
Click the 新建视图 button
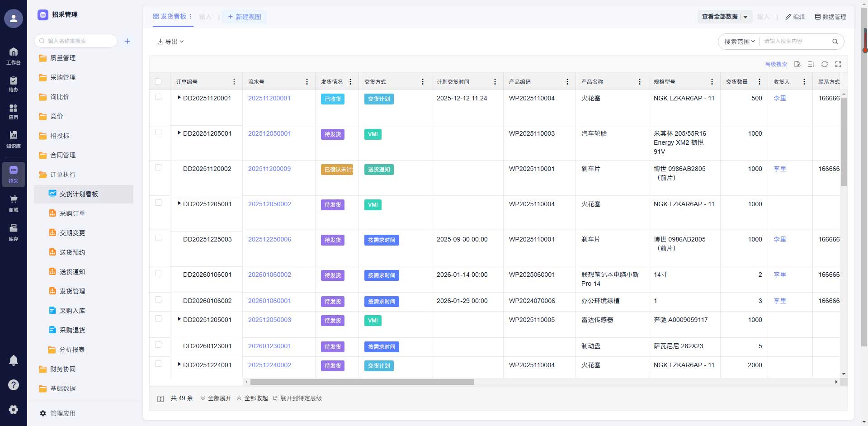pos(244,17)
